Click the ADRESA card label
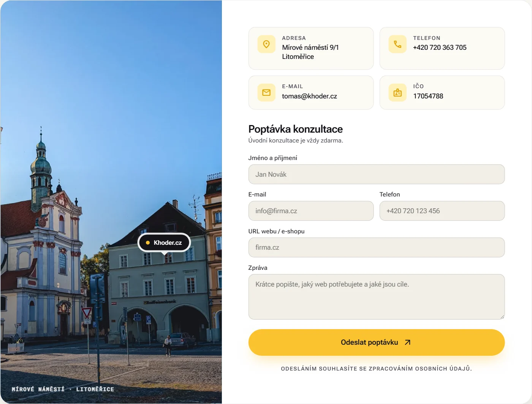The image size is (532, 404). point(294,38)
